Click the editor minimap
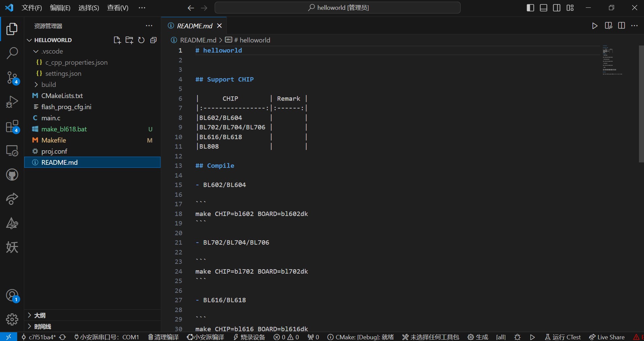 612,60
